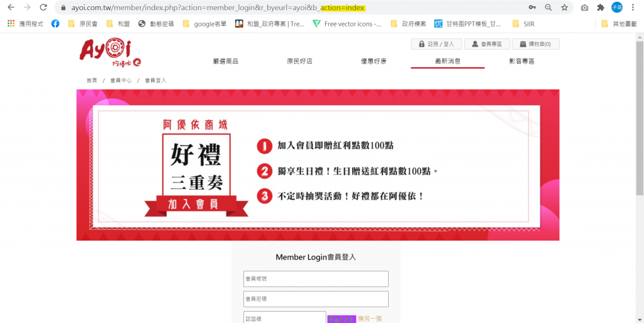644x323 pixels.
Task: Select the 最新消息 menu item
Action: (x=448, y=61)
